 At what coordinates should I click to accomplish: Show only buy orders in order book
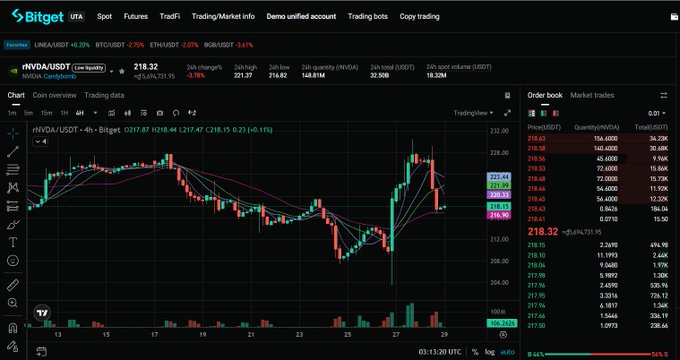tap(543, 113)
